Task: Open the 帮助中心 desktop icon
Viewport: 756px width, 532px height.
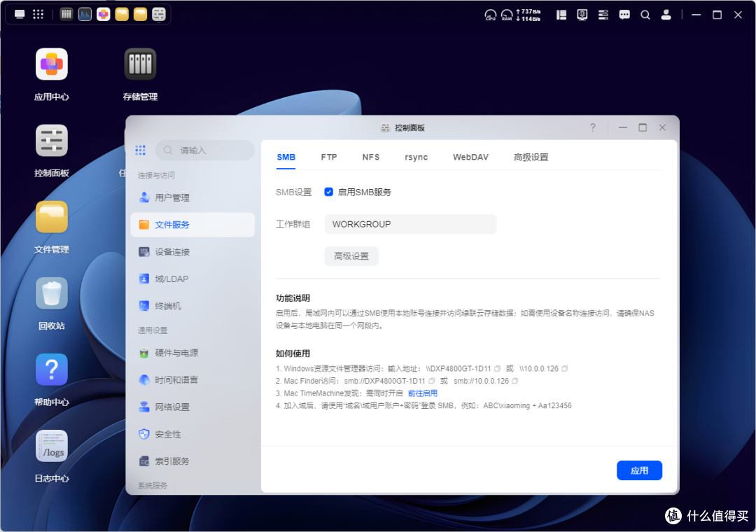Action: (x=52, y=370)
